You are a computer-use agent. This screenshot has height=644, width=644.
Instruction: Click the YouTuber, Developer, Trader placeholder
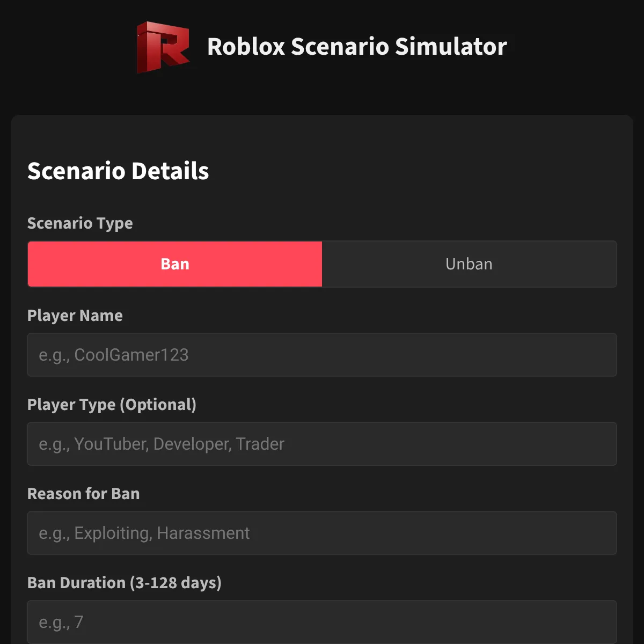[162, 444]
